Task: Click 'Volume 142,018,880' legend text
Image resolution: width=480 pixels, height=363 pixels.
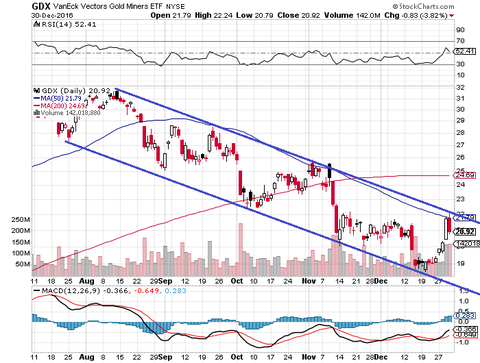Action: tap(70, 113)
